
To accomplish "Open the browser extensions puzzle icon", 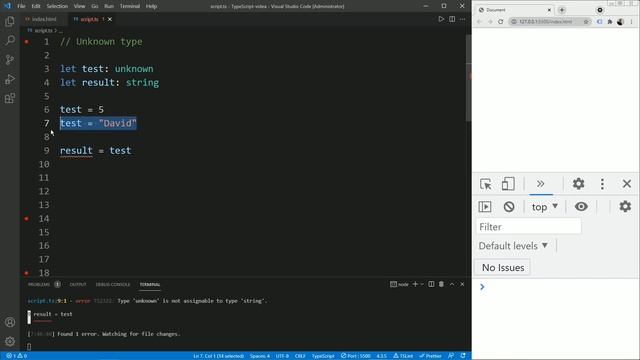I will 610,22.
